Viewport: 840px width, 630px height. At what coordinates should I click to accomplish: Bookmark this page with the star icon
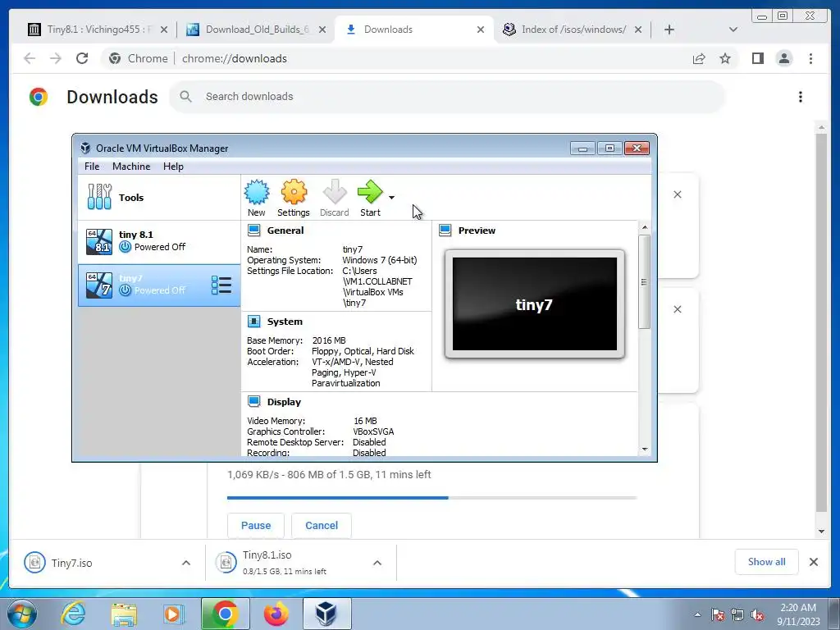click(x=725, y=58)
